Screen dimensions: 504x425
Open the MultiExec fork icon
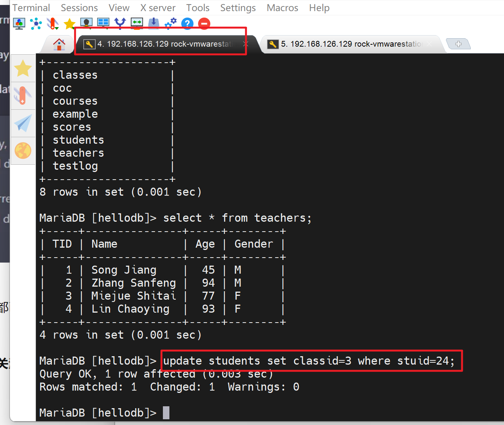pos(120,24)
